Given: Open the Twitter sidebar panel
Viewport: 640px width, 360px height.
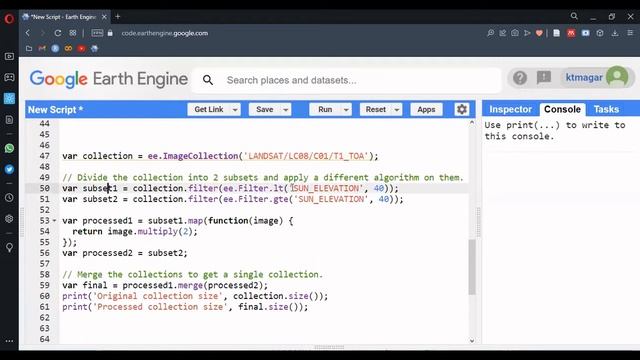Looking at the screenshot, I should (9, 169).
